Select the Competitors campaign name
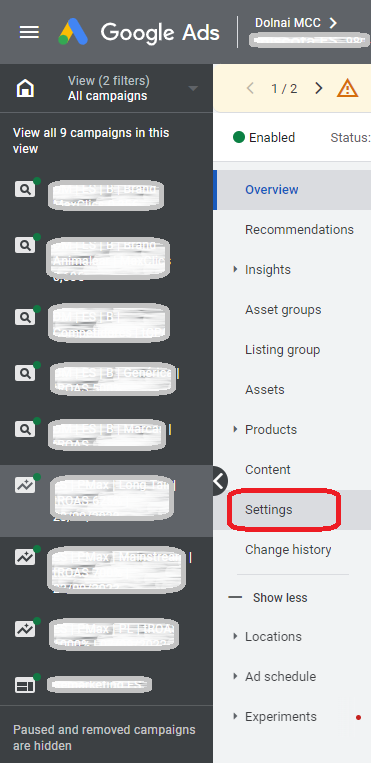The image size is (371, 763). click(x=109, y=323)
